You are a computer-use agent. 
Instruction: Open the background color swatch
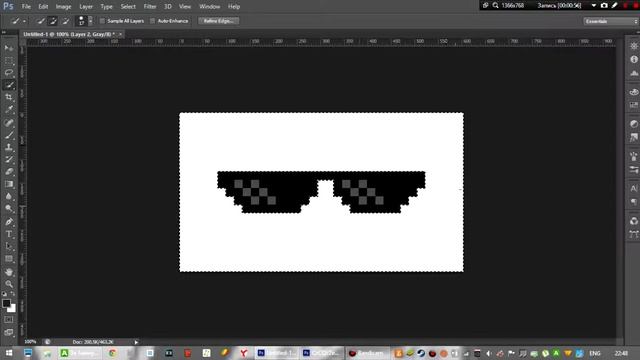(x=12, y=309)
